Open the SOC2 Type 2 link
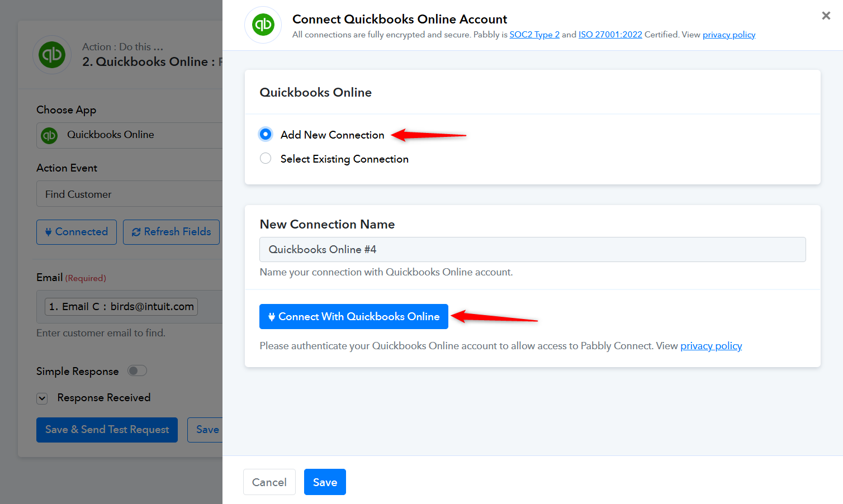 click(x=534, y=35)
